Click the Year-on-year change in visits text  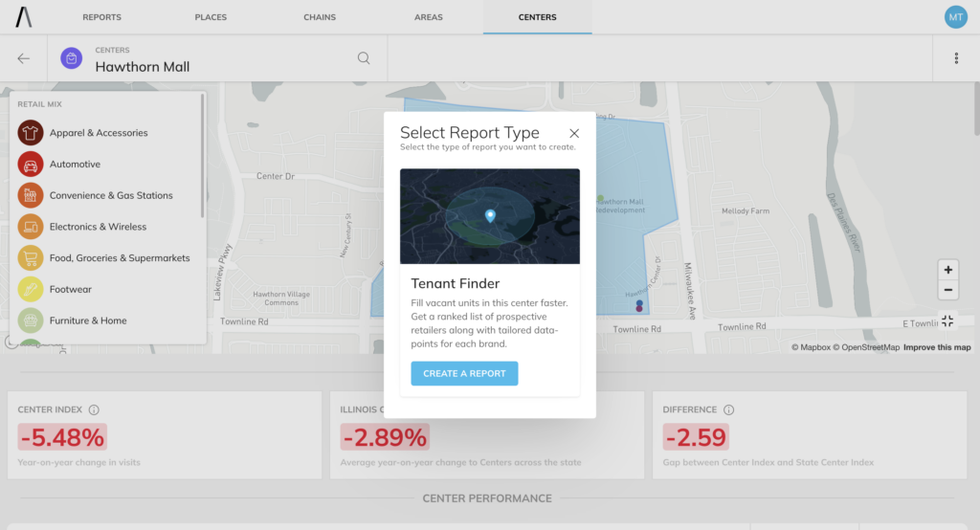tap(78, 462)
